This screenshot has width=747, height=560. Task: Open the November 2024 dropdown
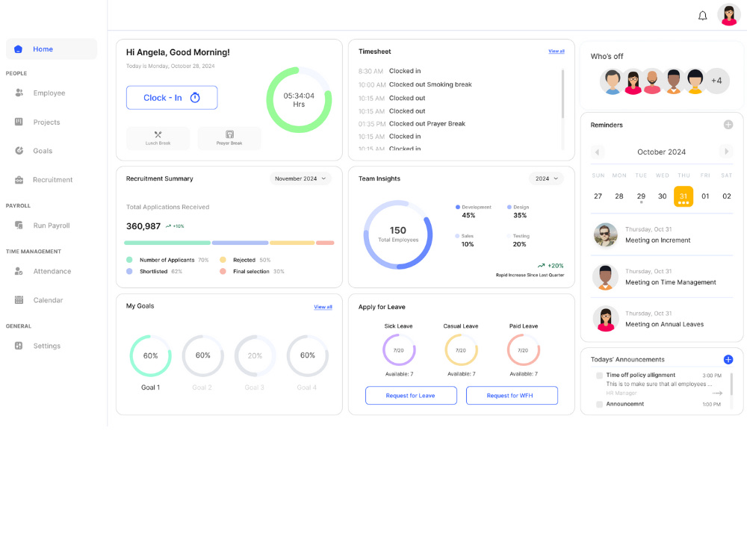(300, 178)
